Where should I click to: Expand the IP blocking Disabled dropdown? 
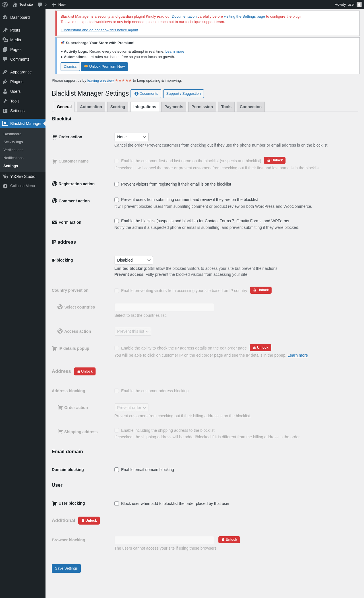click(x=134, y=260)
